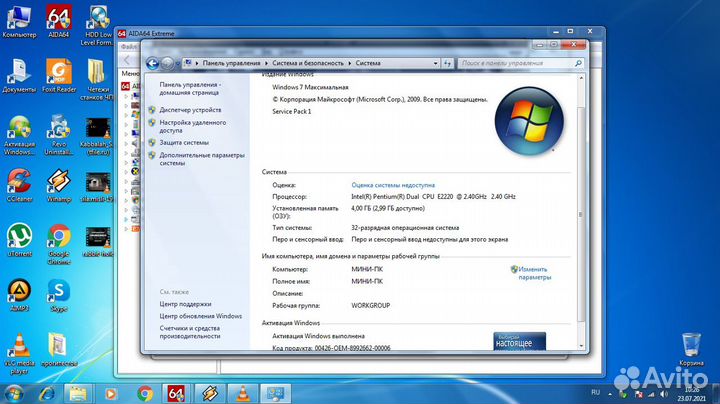
Task: Select the Kabbalah video file icon
Action: [97, 136]
